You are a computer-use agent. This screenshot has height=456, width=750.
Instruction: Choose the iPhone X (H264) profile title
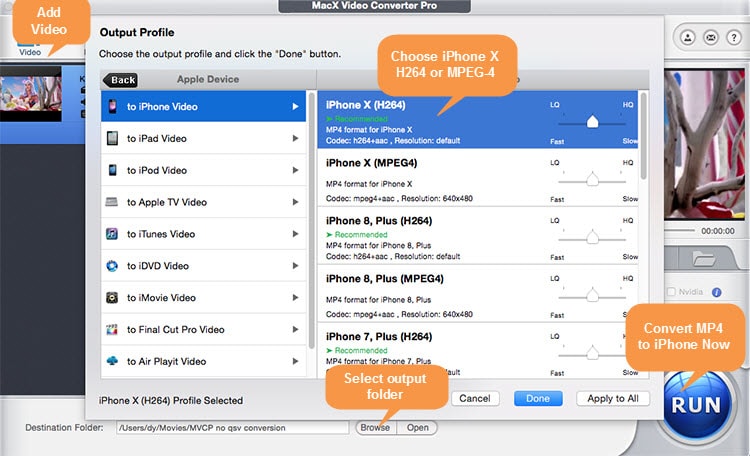coord(365,105)
